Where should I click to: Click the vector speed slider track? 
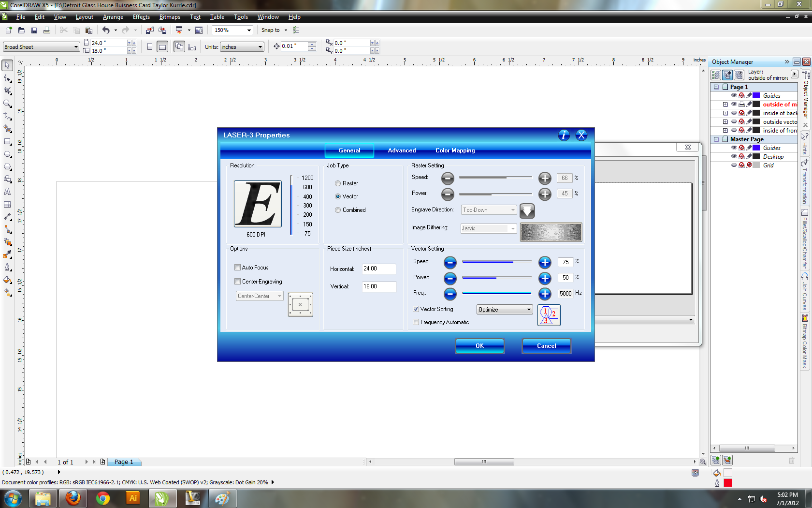click(x=496, y=262)
